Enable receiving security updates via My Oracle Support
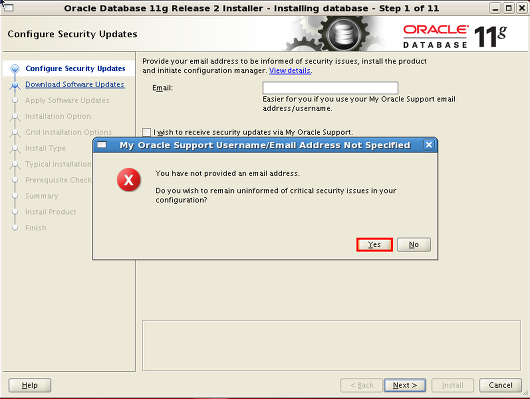The height and width of the screenshot is (399, 530). [x=146, y=132]
